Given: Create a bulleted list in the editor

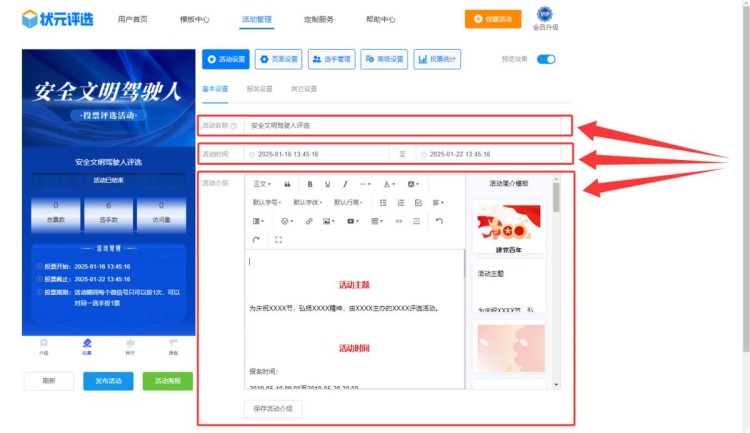Looking at the screenshot, I should pyautogui.click(x=383, y=202).
